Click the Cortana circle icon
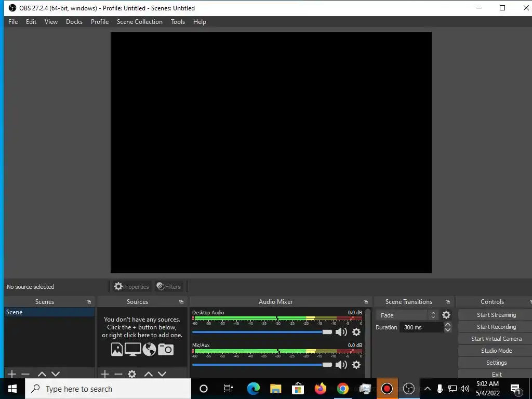The image size is (532, 399). pyautogui.click(x=204, y=389)
